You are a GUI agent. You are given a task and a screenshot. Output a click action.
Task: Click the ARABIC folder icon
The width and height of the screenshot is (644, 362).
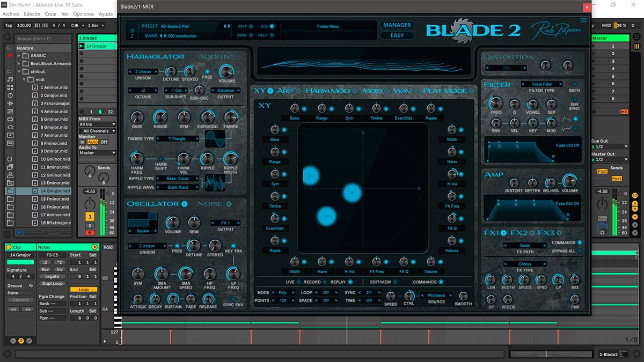26,56
